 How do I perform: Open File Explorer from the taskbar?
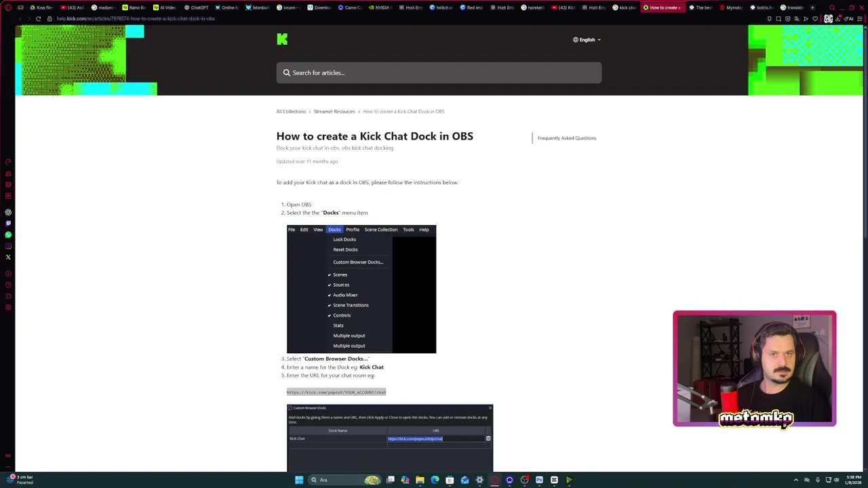420,480
